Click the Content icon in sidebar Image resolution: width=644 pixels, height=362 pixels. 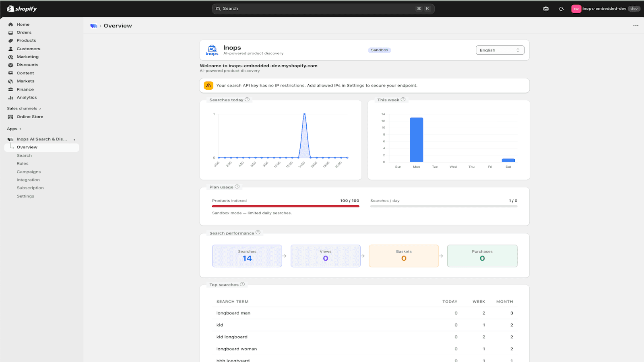(10, 73)
